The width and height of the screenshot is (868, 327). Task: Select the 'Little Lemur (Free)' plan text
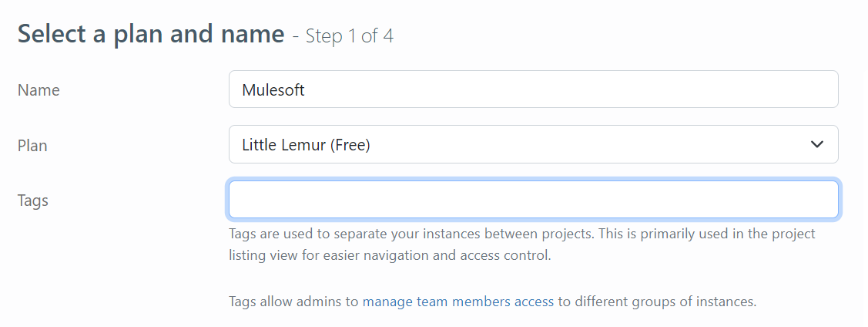pyautogui.click(x=306, y=144)
